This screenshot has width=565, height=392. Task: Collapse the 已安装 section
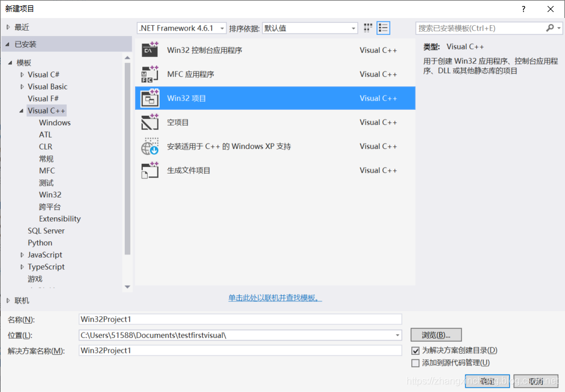tap(8, 44)
